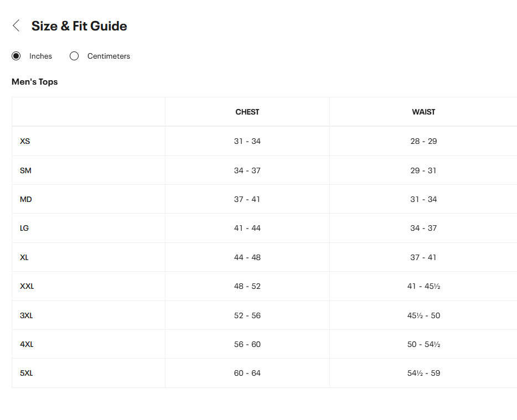
Task: Select the SM size row label
Action: (25, 171)
